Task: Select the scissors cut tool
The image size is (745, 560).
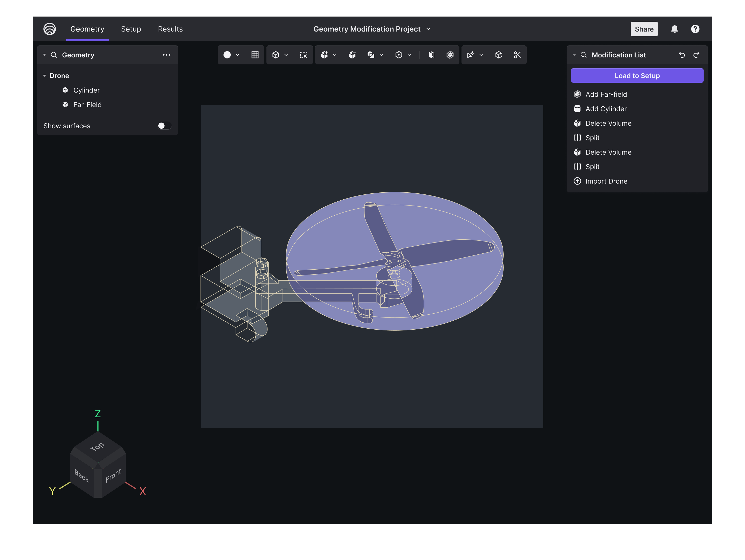Action: click(x=517, y=55)
